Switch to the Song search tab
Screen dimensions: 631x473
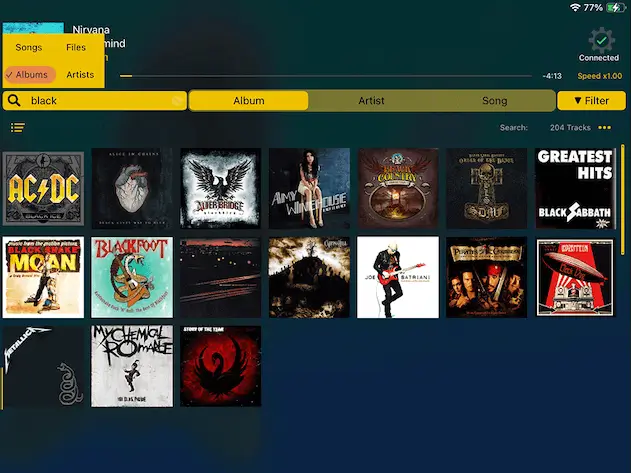494,101
